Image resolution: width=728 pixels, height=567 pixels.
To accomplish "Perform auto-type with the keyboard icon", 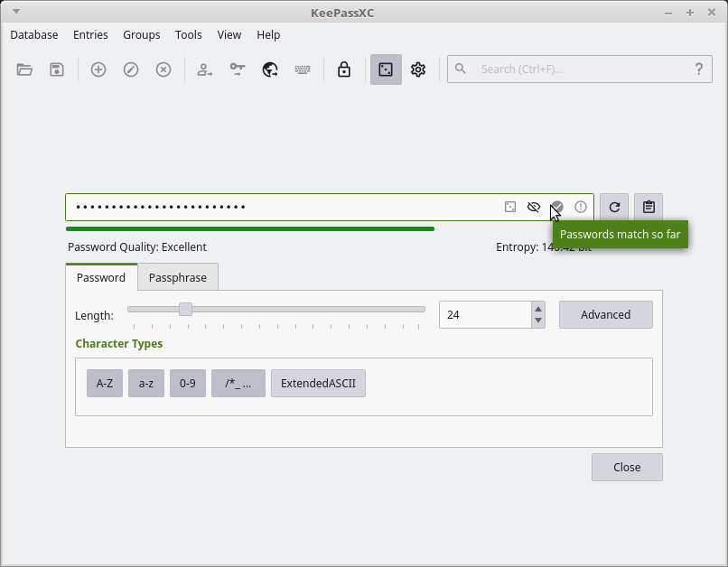I will click(x=302, y=69).
